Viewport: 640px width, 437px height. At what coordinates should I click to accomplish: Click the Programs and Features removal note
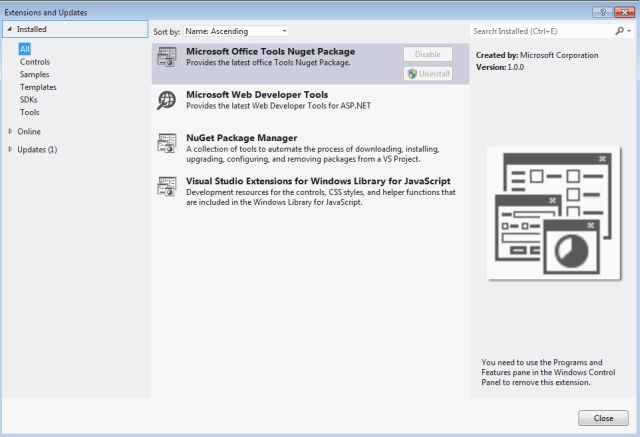pyautogui.click(x=548, y=372)
